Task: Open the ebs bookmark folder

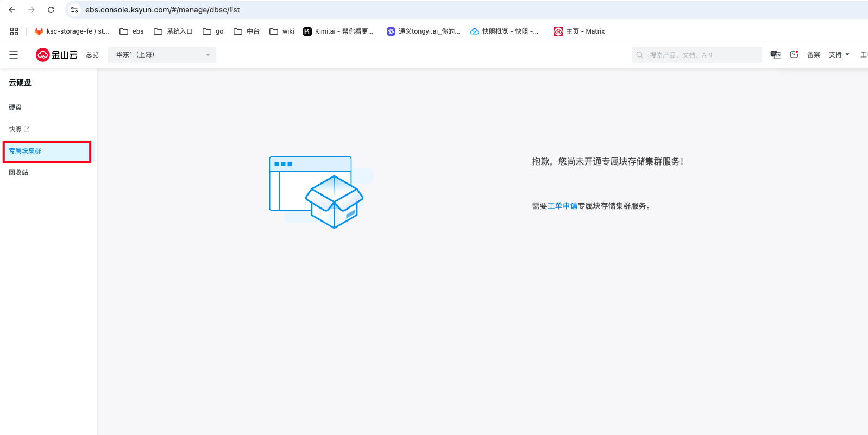Action: (x=132, y=31)
